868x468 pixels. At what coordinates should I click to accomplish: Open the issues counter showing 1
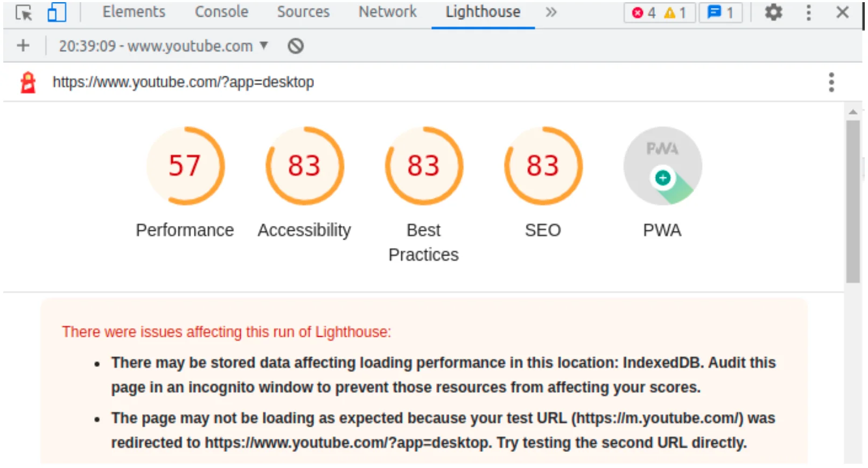point(720,13)
